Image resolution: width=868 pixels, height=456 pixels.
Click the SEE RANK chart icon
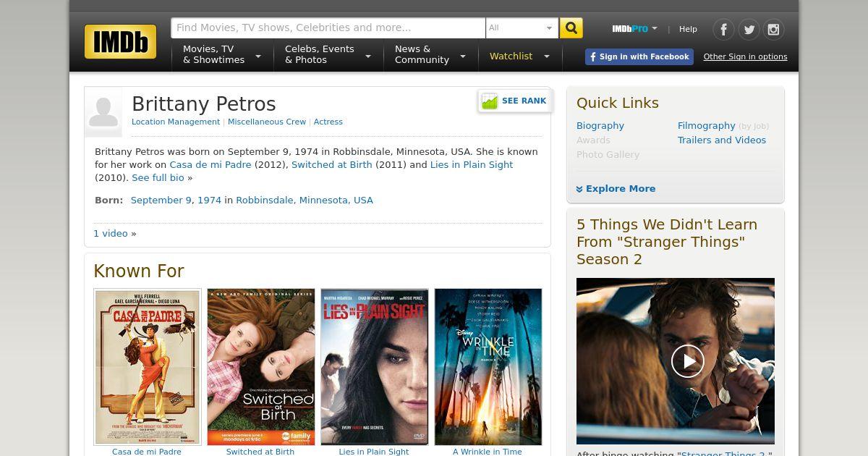pyautogui.click(x=490, y=101)
